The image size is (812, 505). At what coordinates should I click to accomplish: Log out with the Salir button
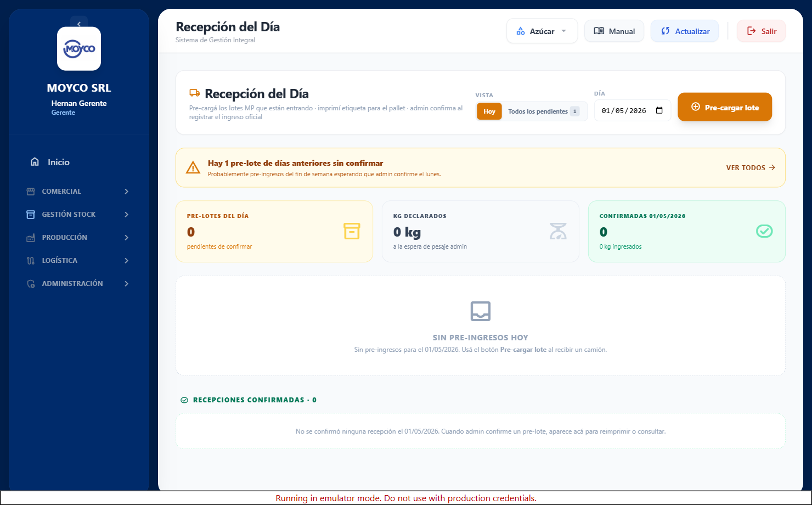coord(761,31)
